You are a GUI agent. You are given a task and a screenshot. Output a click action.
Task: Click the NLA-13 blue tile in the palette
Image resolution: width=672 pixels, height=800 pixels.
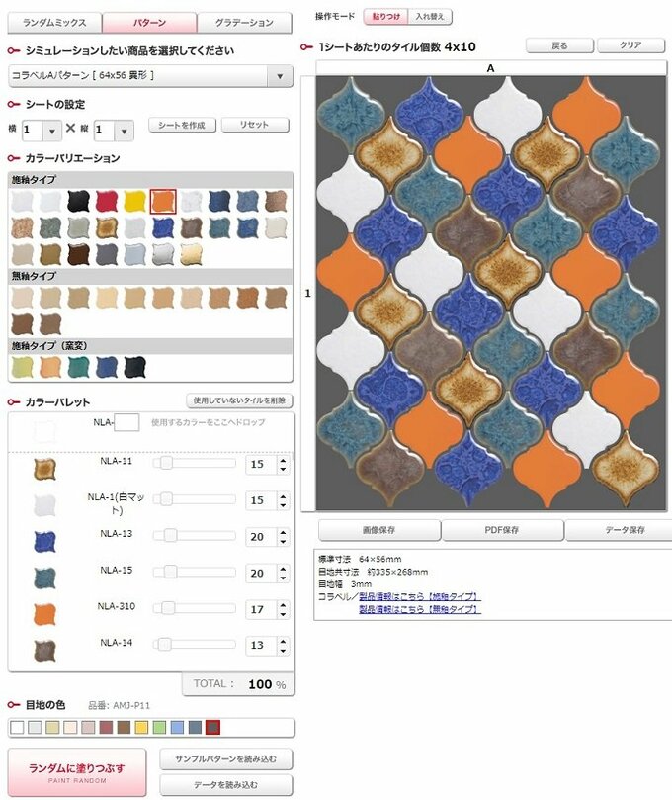pos(44,540)
